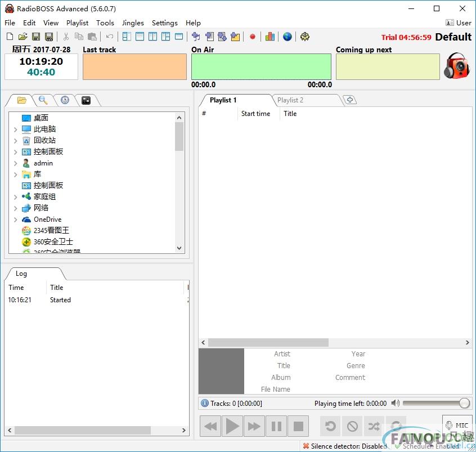This screenshot has height=452, width=476.
Task: Click the open folder icon in toolbar
Action: pos(23,37)
